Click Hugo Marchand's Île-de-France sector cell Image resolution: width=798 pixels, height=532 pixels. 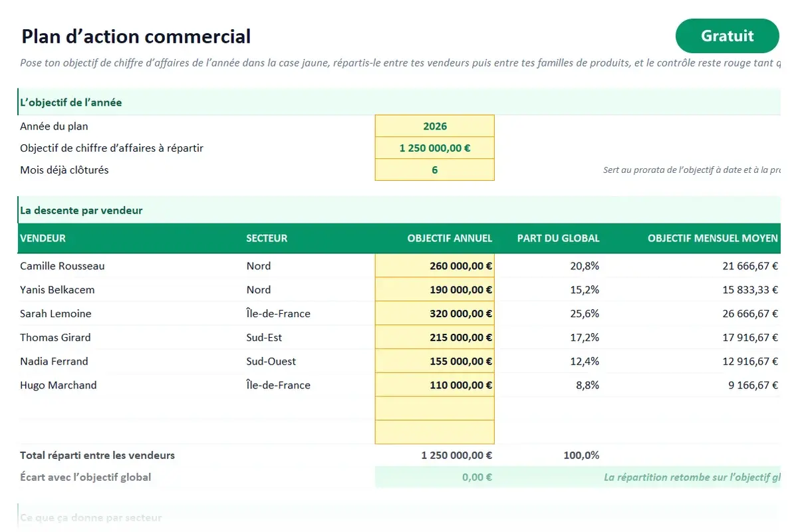coord(278,386)
